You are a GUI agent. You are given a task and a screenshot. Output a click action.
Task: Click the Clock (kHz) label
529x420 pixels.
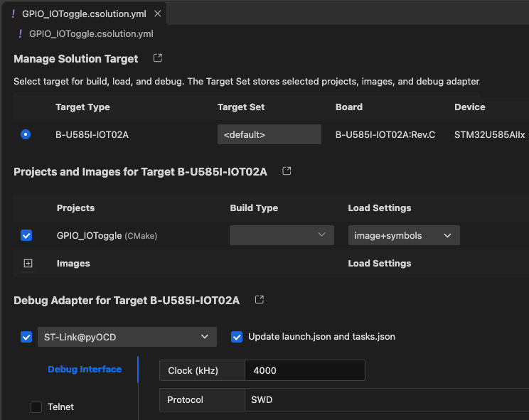[x=193, y=370]
